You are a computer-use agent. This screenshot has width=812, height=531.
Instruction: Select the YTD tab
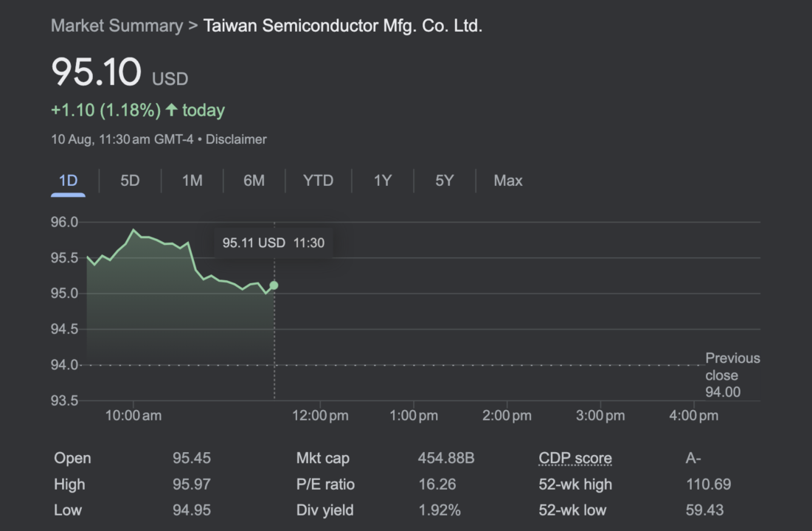318,181
